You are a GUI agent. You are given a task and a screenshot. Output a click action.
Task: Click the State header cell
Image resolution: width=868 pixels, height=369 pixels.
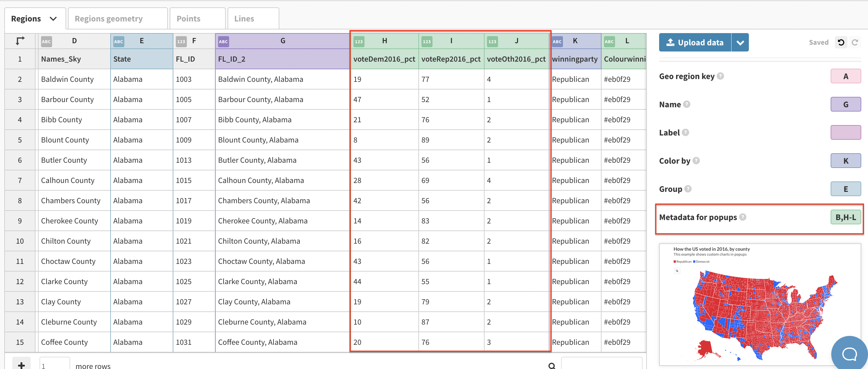(x=142, y=59)
